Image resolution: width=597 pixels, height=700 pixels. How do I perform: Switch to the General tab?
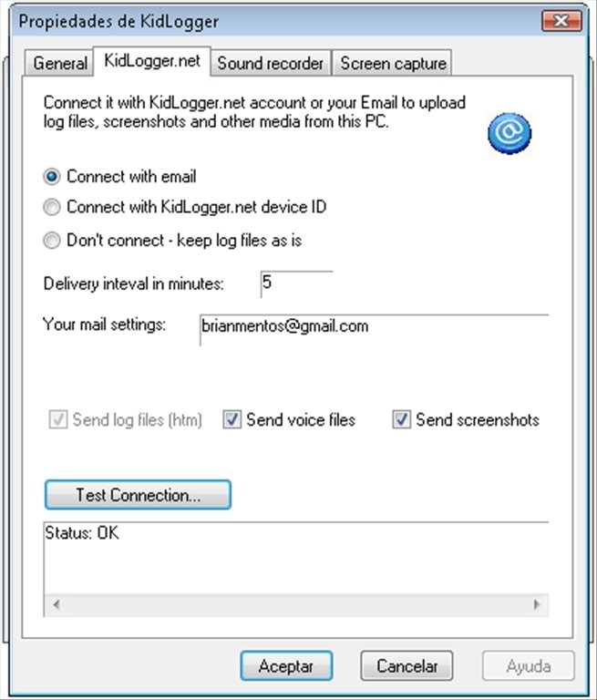pos(59,64)
